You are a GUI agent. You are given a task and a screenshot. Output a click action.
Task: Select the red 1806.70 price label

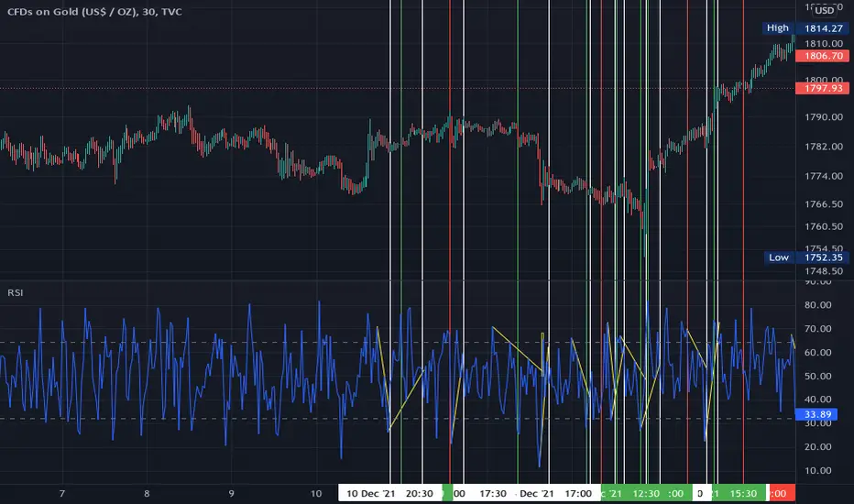click(x=823, y=56)
